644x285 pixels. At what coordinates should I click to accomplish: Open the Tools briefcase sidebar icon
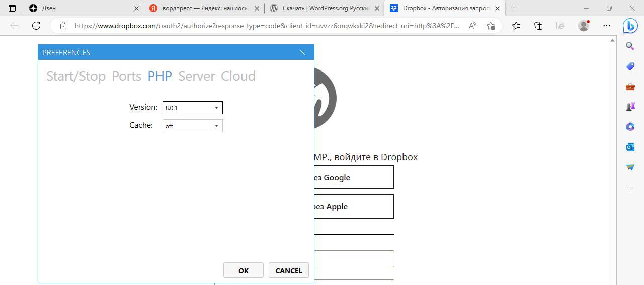[630, 87]
